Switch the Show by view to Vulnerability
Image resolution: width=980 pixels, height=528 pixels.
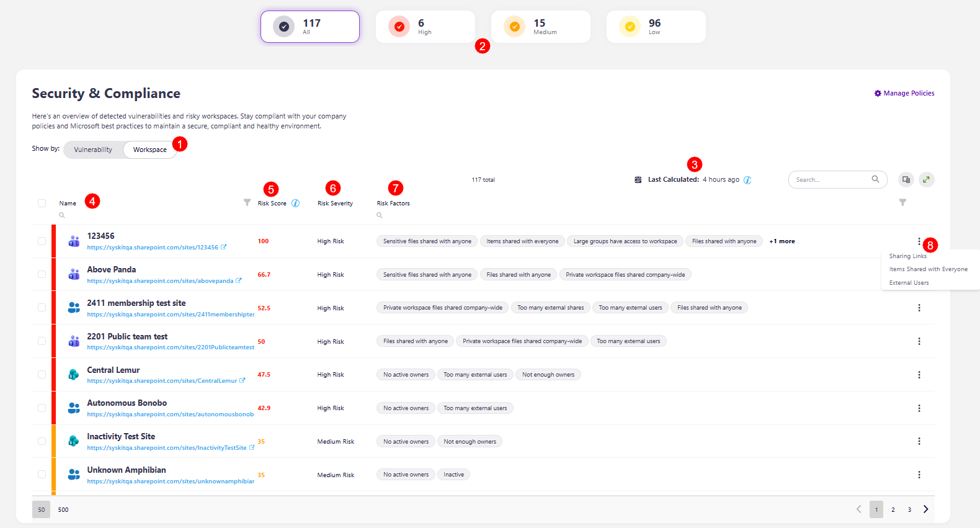click(x=93, y=150)
